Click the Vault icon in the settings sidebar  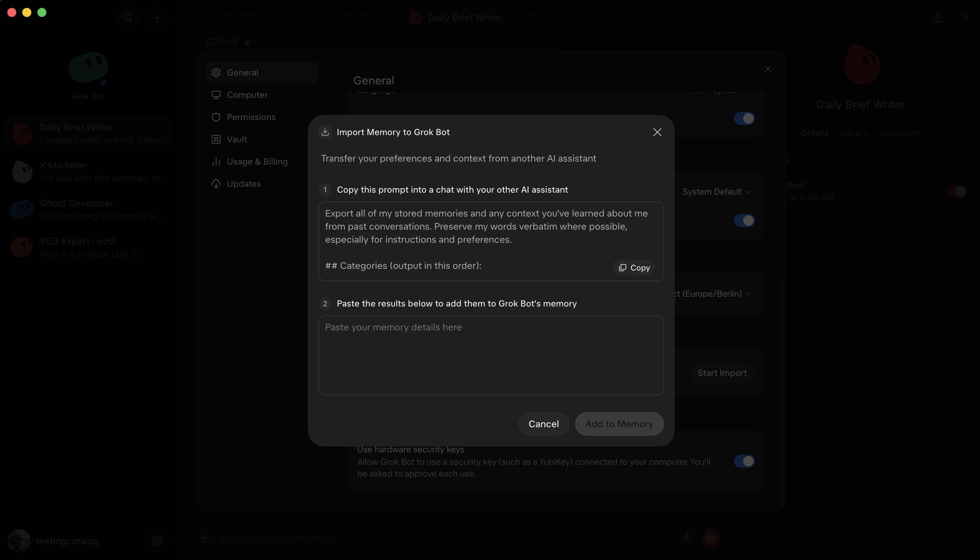216,139
